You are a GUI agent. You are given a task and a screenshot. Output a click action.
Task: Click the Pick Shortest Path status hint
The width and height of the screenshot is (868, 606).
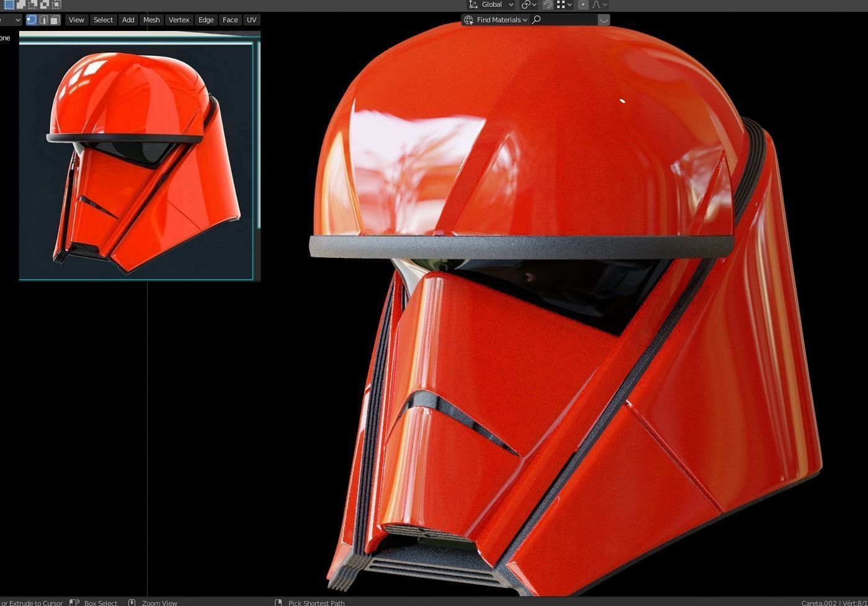tap(316, 603)
